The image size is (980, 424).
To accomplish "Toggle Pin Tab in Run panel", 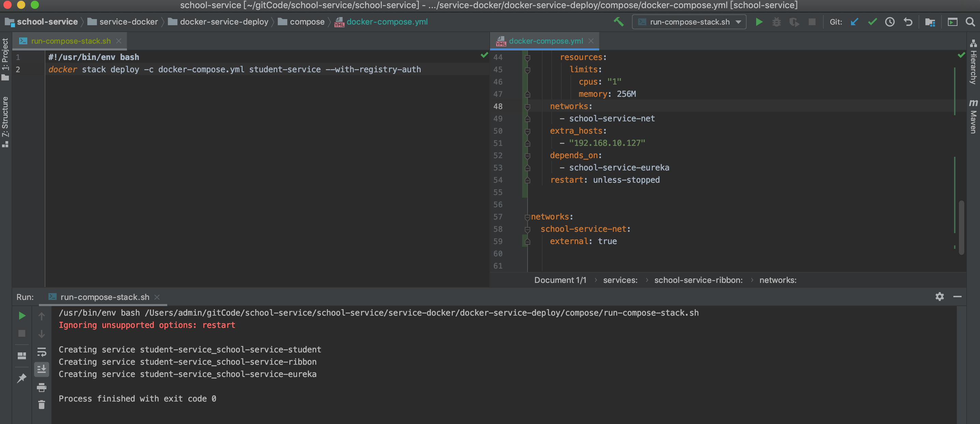I will pyautogui.click(x=22, y=378).
